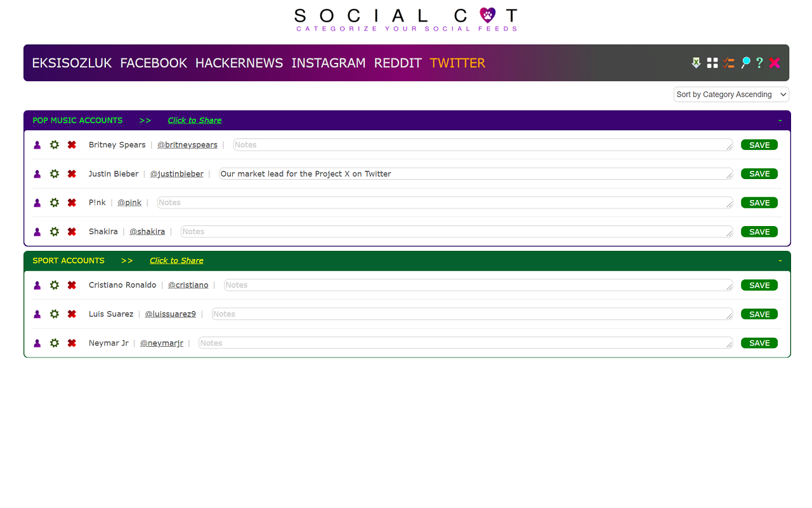Focus the Notes field for P!nk
The width and height of the screenshot is (812, 508).
[x=445, y=203]
